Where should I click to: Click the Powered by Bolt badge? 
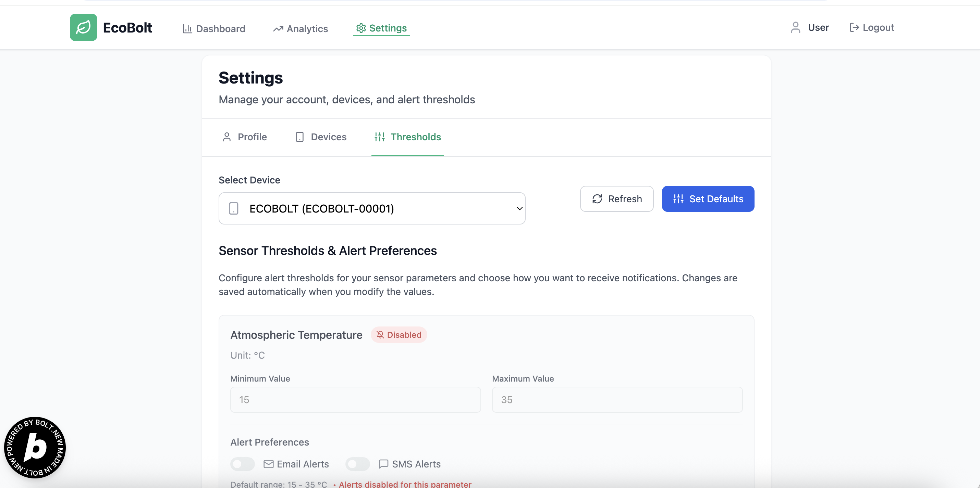[x=35, y=447]
